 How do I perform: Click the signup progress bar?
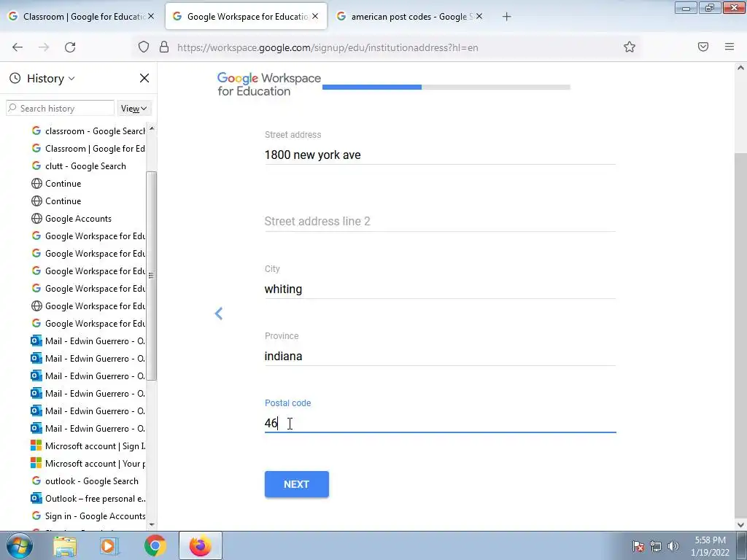point(446,87)
